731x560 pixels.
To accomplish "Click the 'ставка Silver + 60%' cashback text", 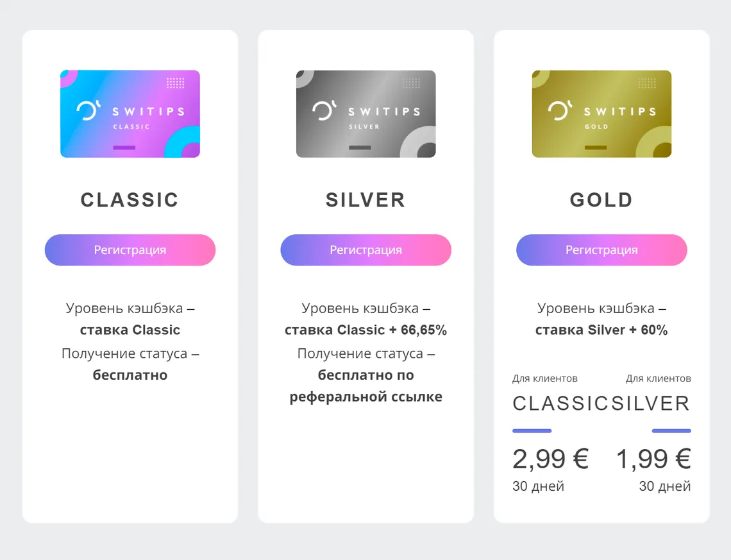I will pyautogui.click(x=601, y=330).
